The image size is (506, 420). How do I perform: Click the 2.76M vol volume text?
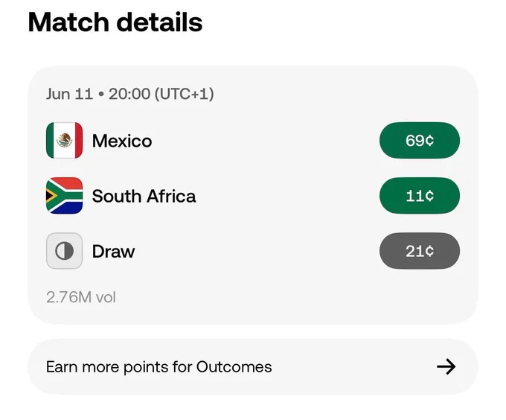pos(80,297)
